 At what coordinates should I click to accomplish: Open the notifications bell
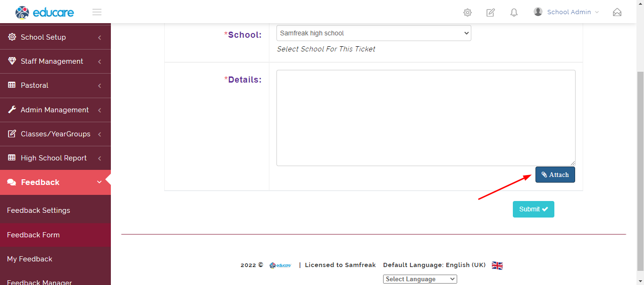[514, 13]
